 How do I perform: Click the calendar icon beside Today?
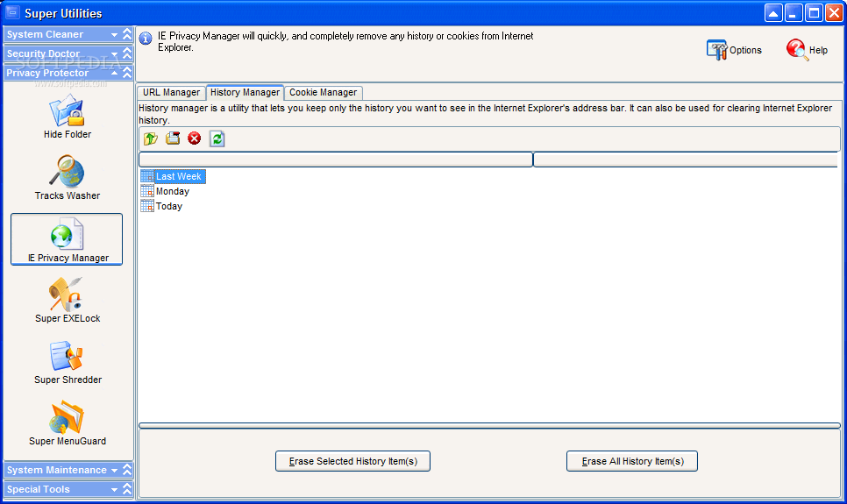[147, 206]
